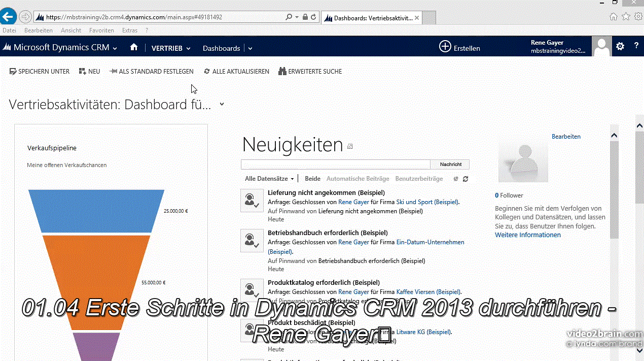Click the activity icon for Produktkatalog erforderlich
Viewport: 644px width, 361px height.
(252, 290)
